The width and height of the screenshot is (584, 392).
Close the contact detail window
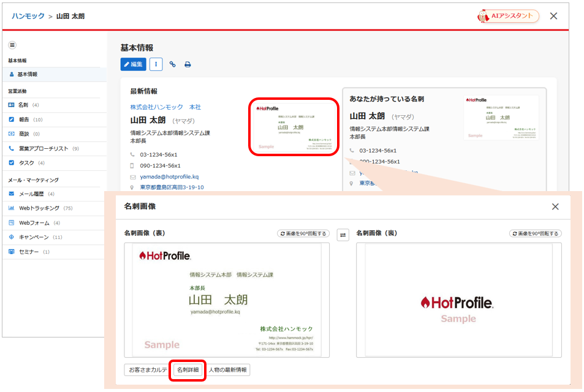click(553, 16)
